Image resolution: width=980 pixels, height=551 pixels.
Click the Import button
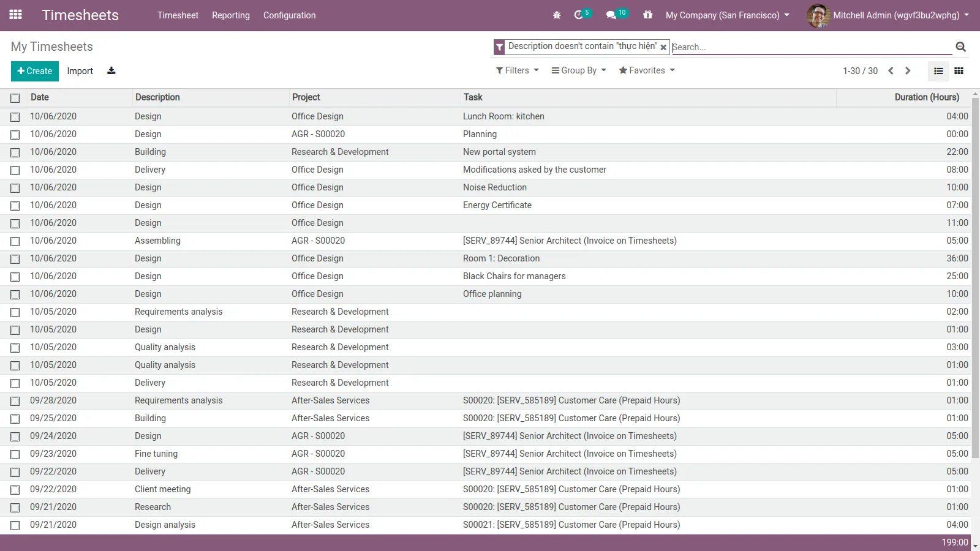pyautogui.click(x=80, y=71)
